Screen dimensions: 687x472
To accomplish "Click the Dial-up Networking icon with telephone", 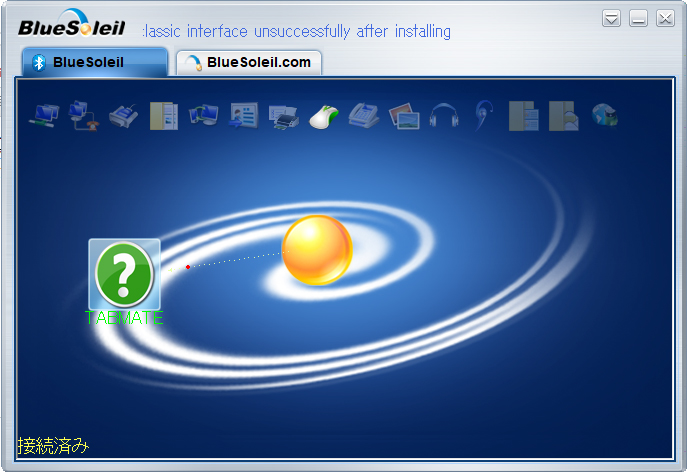I will tap(84, 116).
